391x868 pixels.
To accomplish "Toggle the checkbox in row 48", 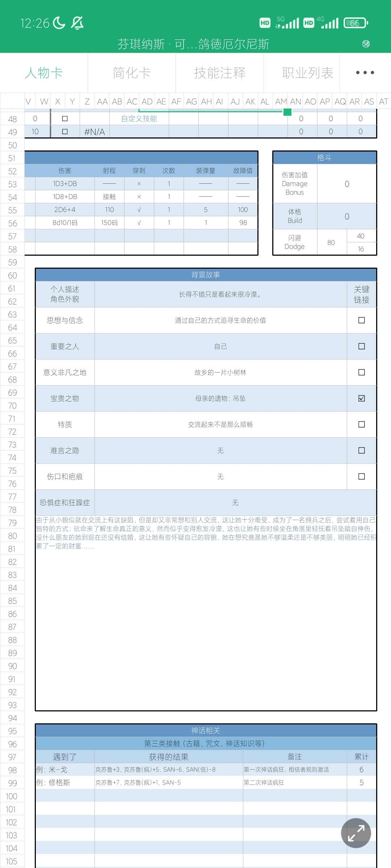I will (x=65, y=118).
